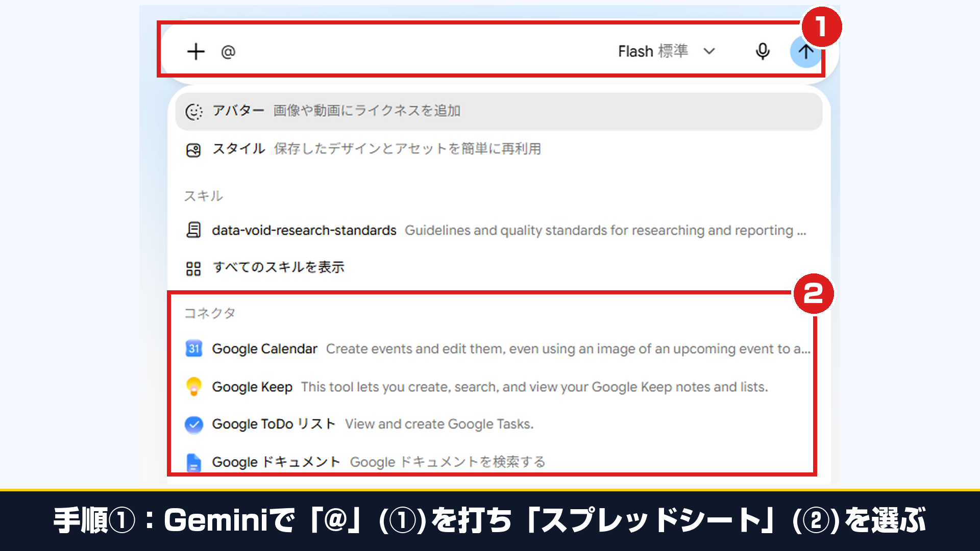The image size is (980, 551).
Task: Click the 'View and create Google Tasks.' description
Action: coord(439,424)
